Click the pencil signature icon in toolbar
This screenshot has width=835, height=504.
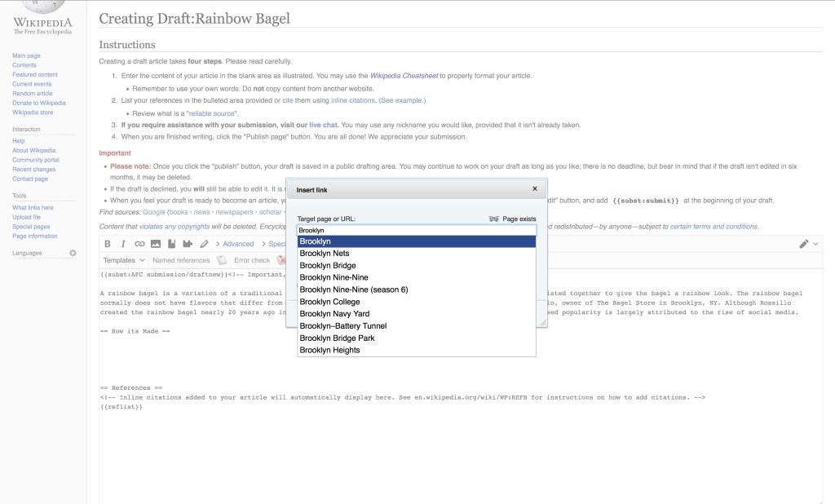click(204, 244)
